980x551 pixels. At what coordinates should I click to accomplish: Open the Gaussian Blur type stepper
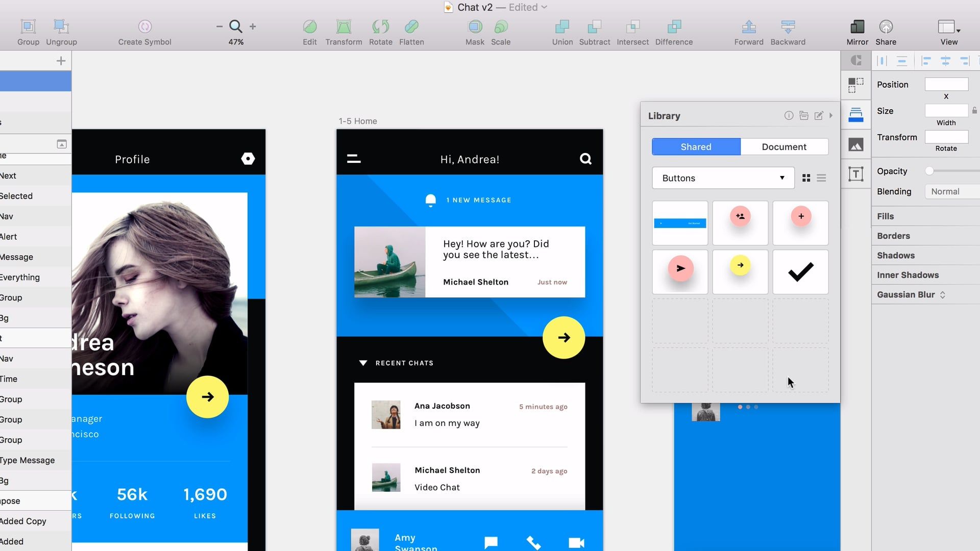942,295
